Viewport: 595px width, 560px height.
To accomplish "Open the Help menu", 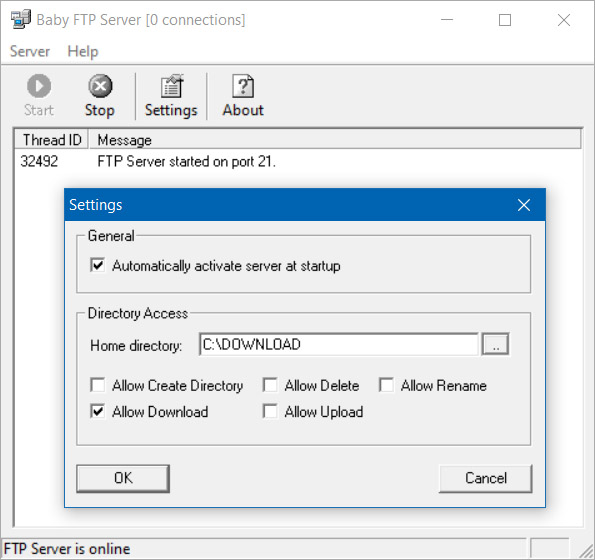I will tap(83, 51).
